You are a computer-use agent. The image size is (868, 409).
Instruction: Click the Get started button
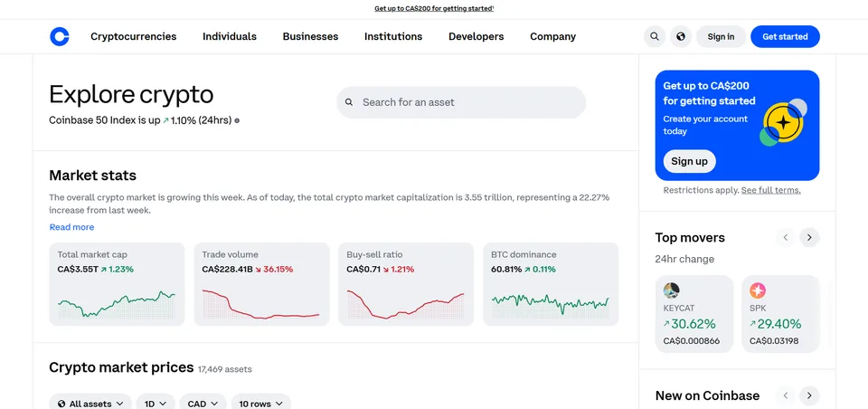(785, 36)
